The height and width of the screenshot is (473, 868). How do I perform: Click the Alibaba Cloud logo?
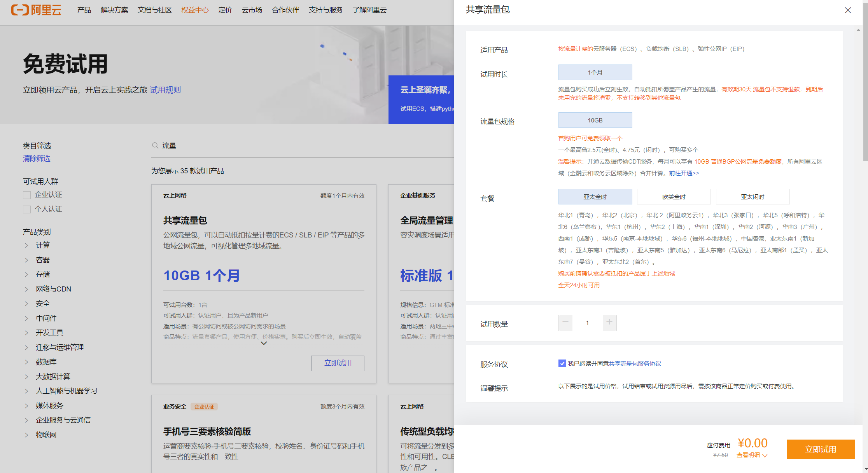pos(36,10)
